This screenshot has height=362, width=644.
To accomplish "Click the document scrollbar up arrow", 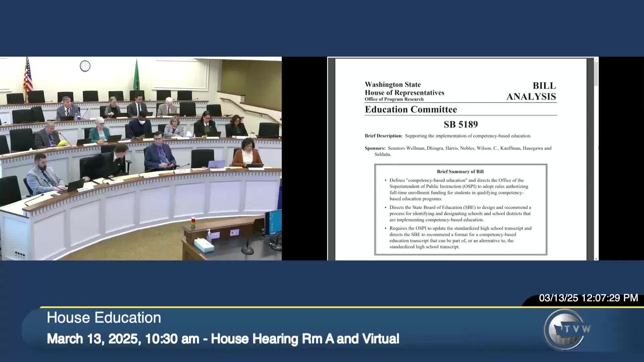I will point(596,59).
